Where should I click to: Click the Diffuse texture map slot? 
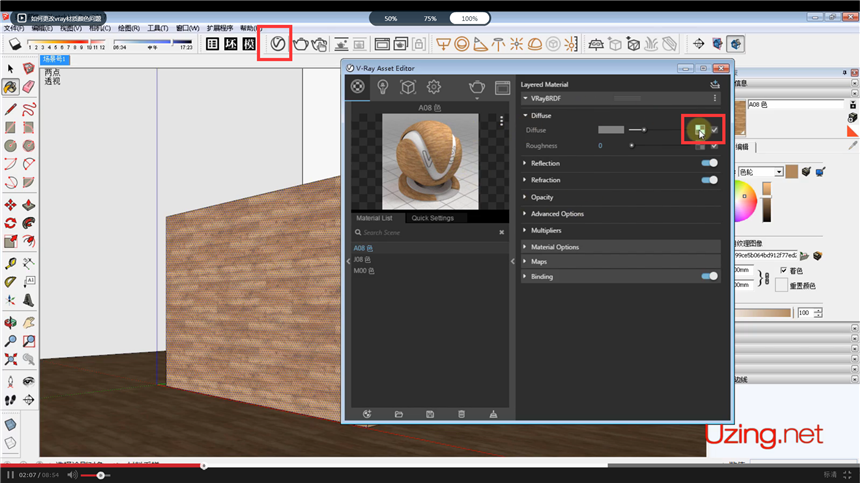[x=700, y=130]
